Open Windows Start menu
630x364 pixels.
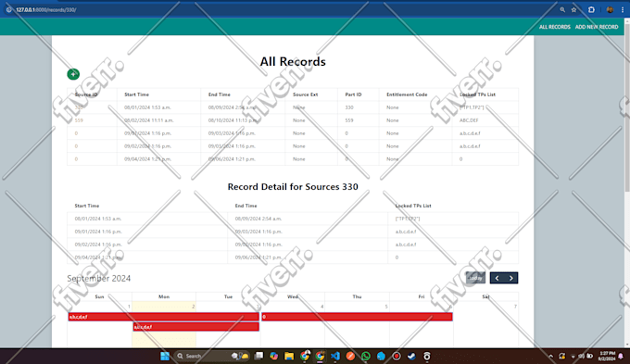(165, 356)
